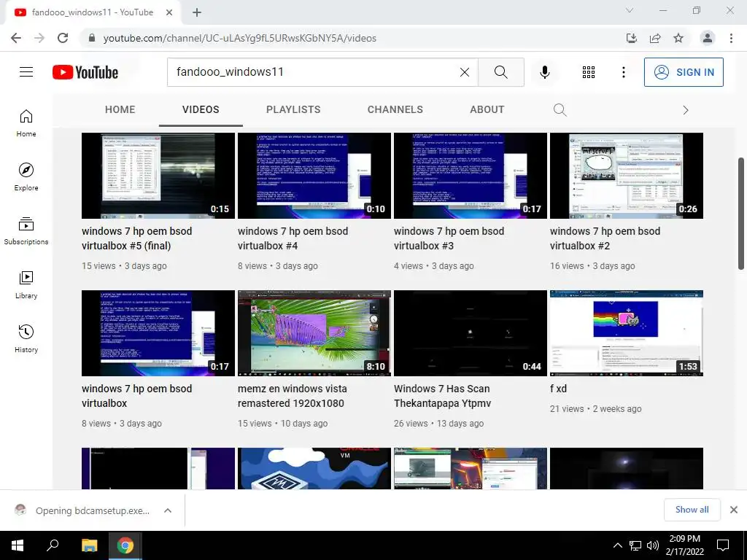Screen dimensions: 747x560
Task: Go to the YouTube logo homepage
Action: coord(85,72)
